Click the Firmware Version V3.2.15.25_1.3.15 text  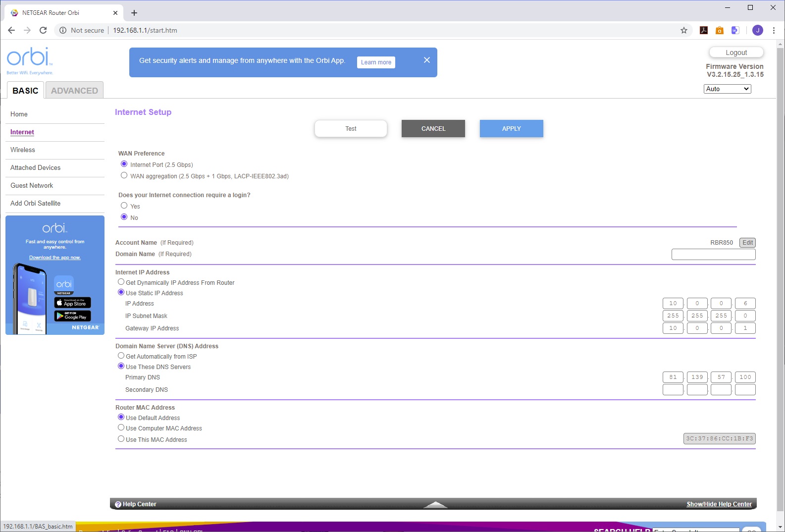pyautogui.click(x=735, y=70)
